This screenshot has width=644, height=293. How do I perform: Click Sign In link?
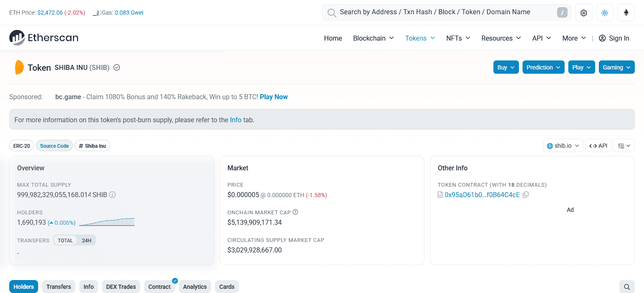coord(619,38)
